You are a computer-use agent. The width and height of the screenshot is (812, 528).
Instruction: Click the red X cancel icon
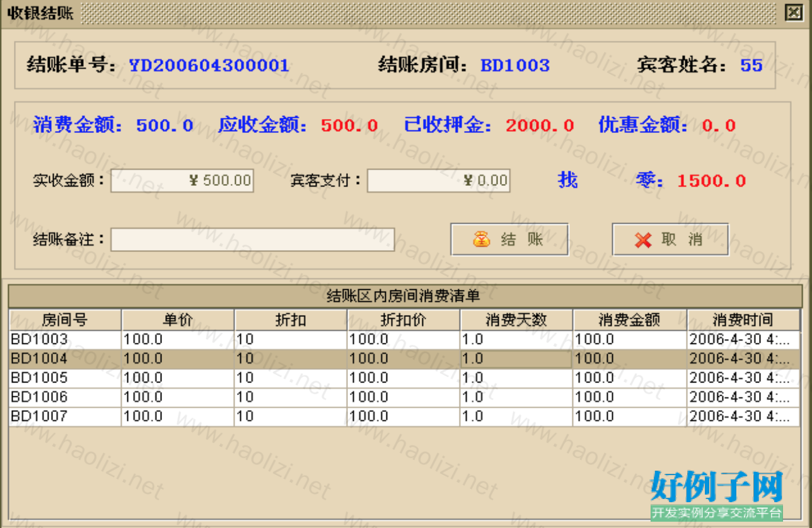tap(643, 240)
